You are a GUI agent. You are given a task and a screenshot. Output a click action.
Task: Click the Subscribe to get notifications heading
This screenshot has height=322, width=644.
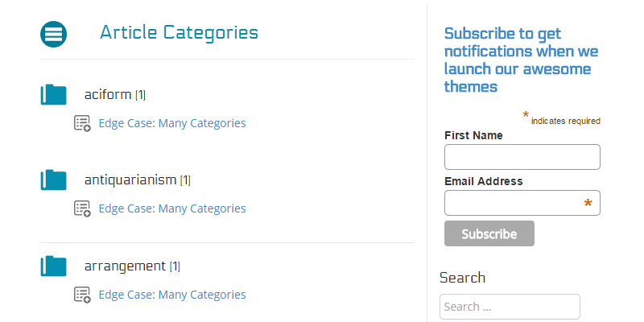point(522,60)
